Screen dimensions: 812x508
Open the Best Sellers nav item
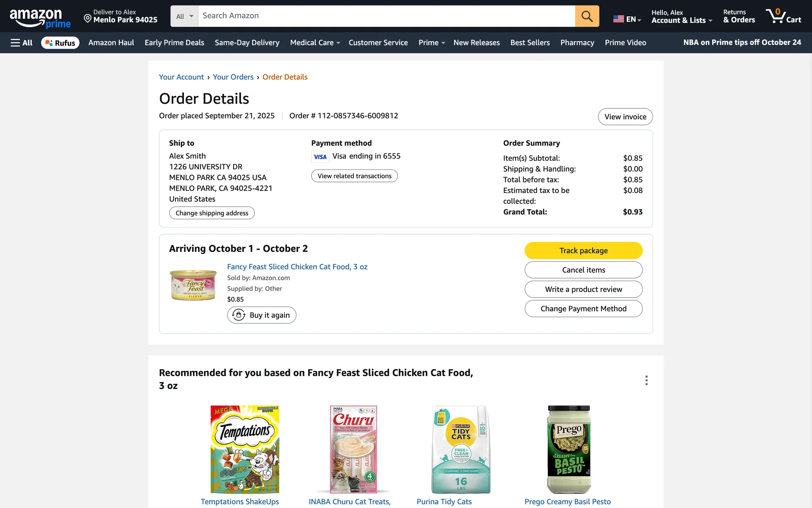530,43
